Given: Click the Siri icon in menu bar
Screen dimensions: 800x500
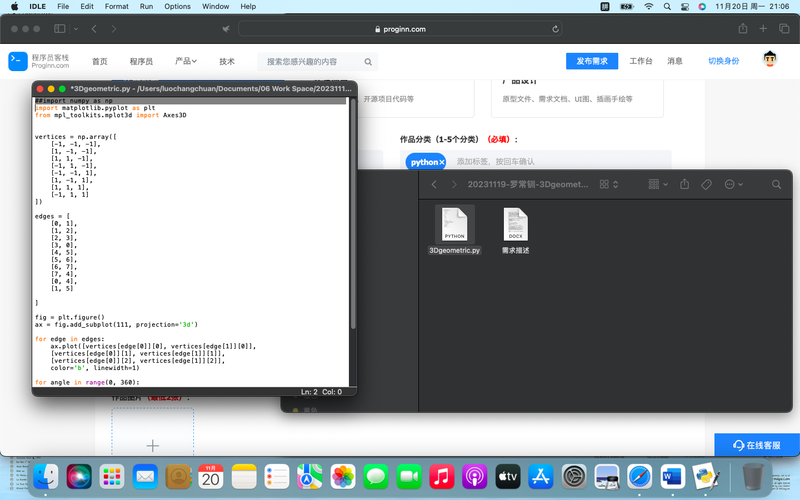Looking at the screenshot, I should pyautogui.click(x=702, y=7).
